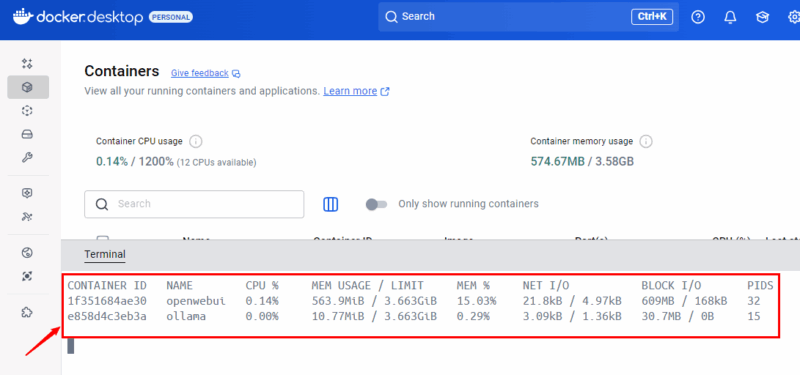This screenshot has width=800, height=375.
Task: Click the 609MB / 168kB block I/O value
Action: [x=684, y=301]
